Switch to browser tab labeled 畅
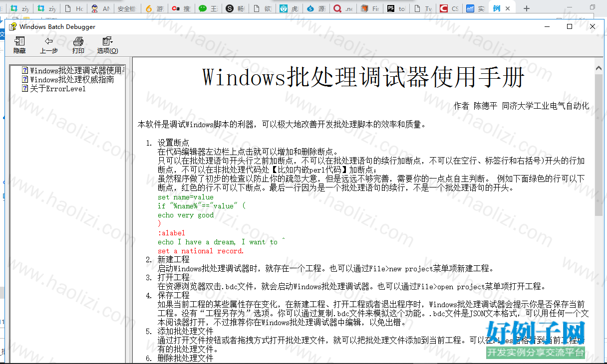Viewport: 607px width, 364px height. (x=235, y=8)
